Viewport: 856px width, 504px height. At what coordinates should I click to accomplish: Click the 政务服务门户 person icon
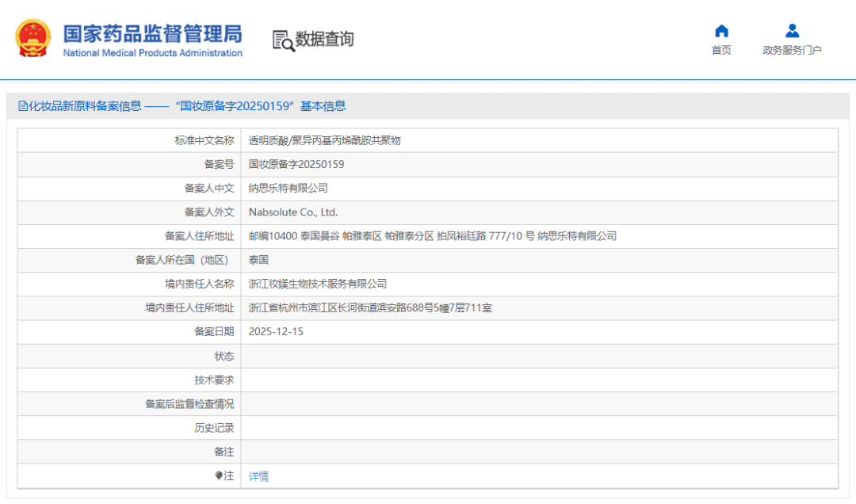click(791, 31)
